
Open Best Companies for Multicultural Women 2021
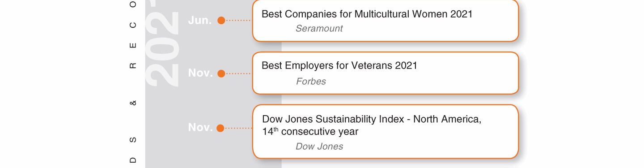coord(367,14)
